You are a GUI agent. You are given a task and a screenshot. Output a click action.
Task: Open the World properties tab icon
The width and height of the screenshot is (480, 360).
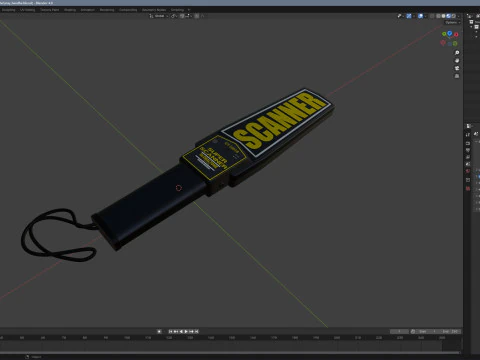coord(468,171)
